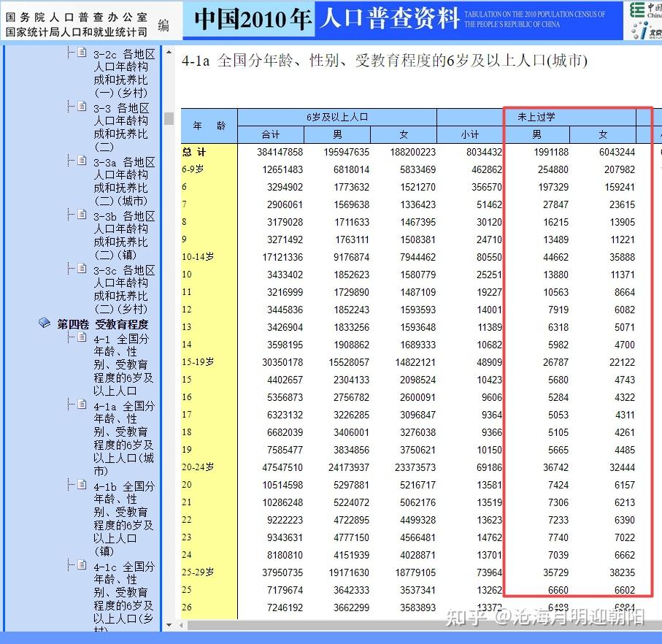Click cell 35729 in 25-29岁 row

click(x=555, y=572)
